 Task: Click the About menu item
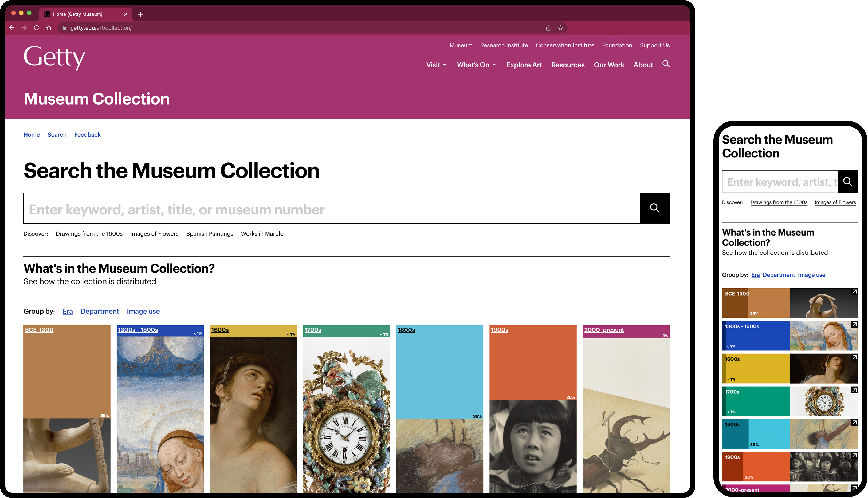point(643,65)
